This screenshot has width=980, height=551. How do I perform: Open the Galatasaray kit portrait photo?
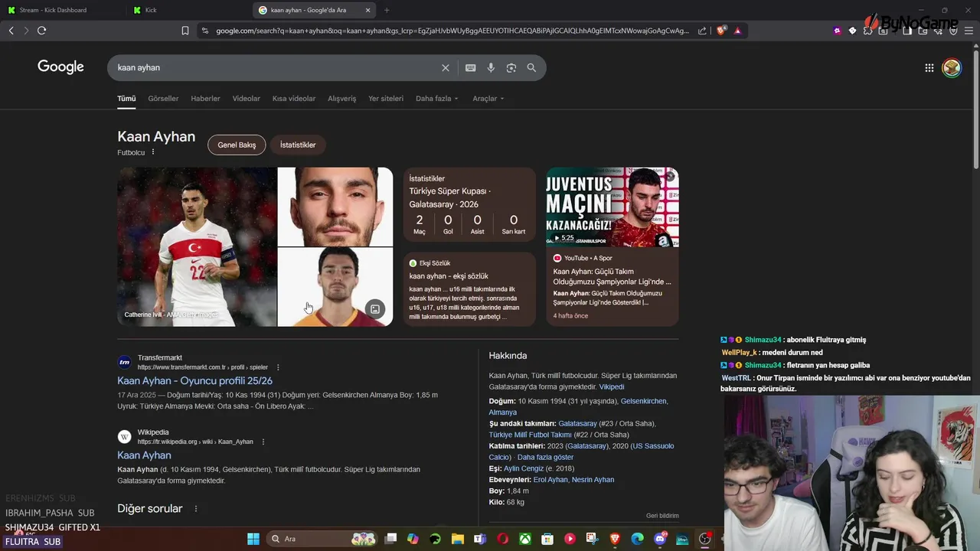[x=335, y=288]
